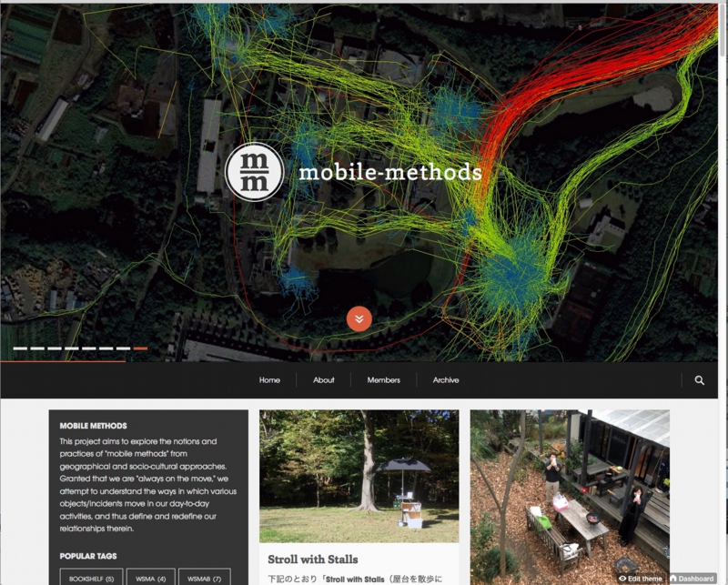Click the WSMAB (7) tag
The width and height of the screenshot is (728, 585).
coord(204,579)
